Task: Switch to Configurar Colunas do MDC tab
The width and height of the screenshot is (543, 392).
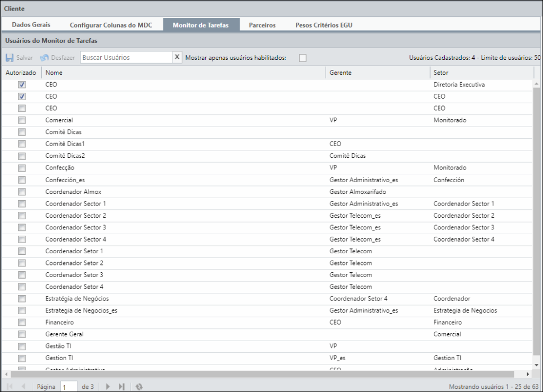Action: [x=111, y=25]
